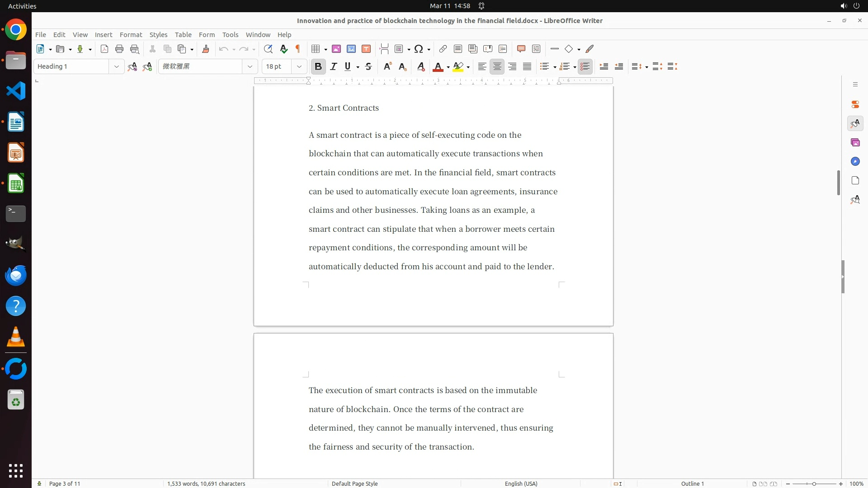Insert an image from toolbar
The image size is (868, 488).
coord(336,49)
